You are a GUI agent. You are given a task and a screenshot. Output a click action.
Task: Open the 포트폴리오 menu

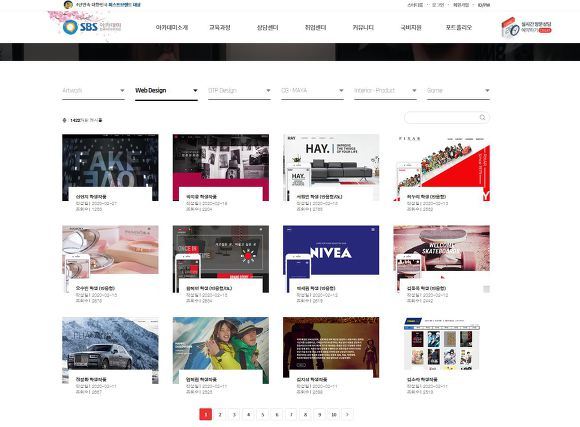459,27
